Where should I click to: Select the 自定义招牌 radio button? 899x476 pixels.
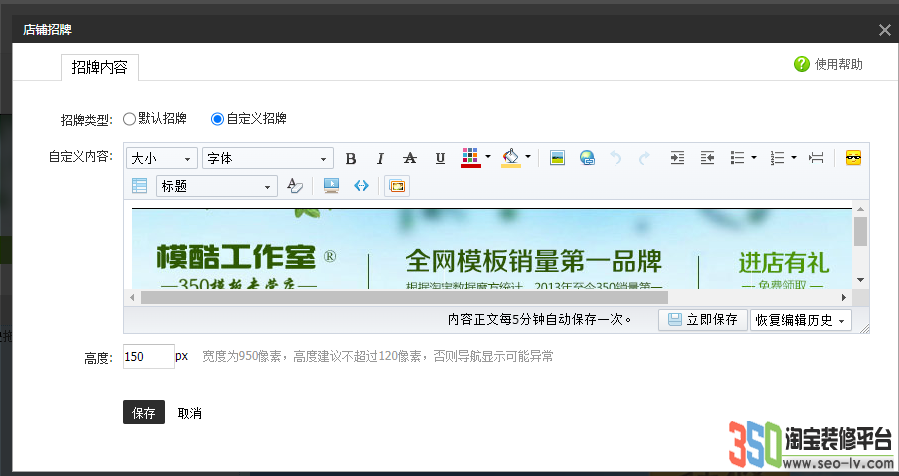point(217,119)
